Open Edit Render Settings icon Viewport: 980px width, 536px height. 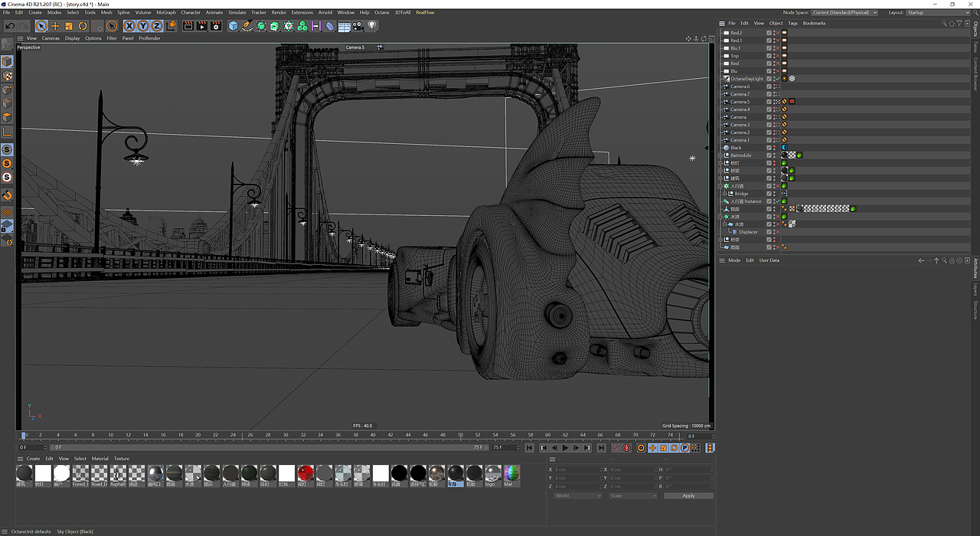click(216, 26)
